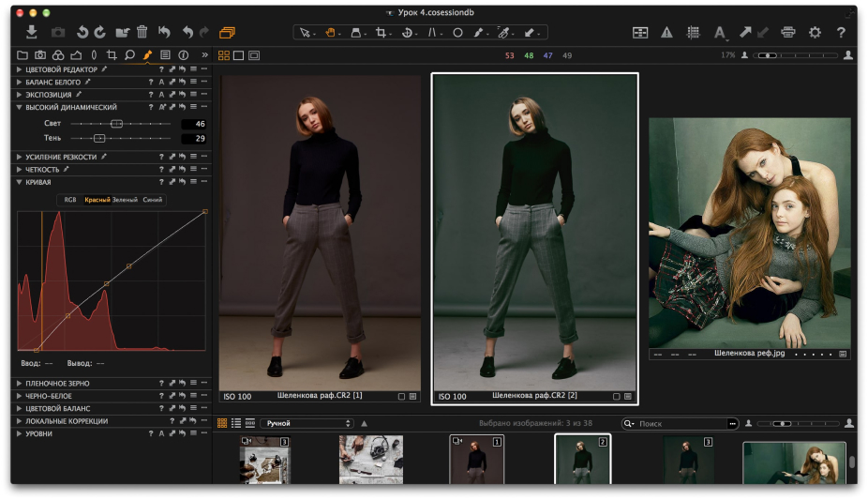Click the import images download arrow icon
The height and width of the screenshot is (500, 868).
coord(31,32)
